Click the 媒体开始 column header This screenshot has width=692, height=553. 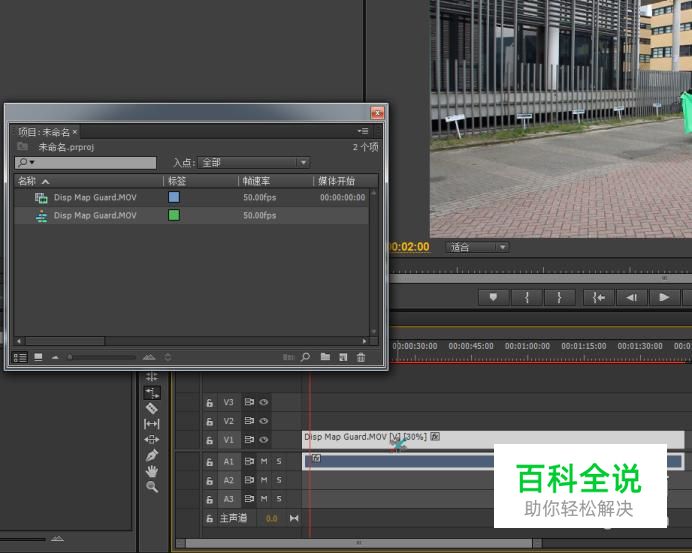[337, 181]
